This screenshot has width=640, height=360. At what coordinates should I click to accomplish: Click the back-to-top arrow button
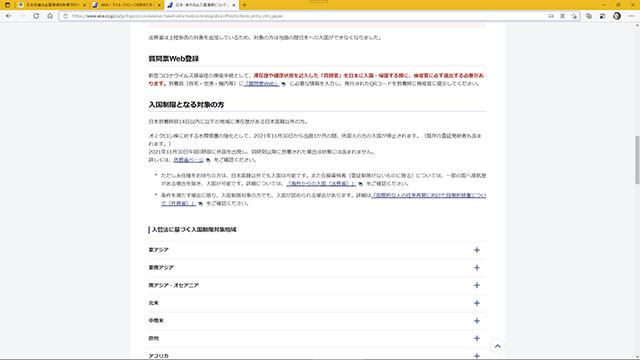coord(497,346)
